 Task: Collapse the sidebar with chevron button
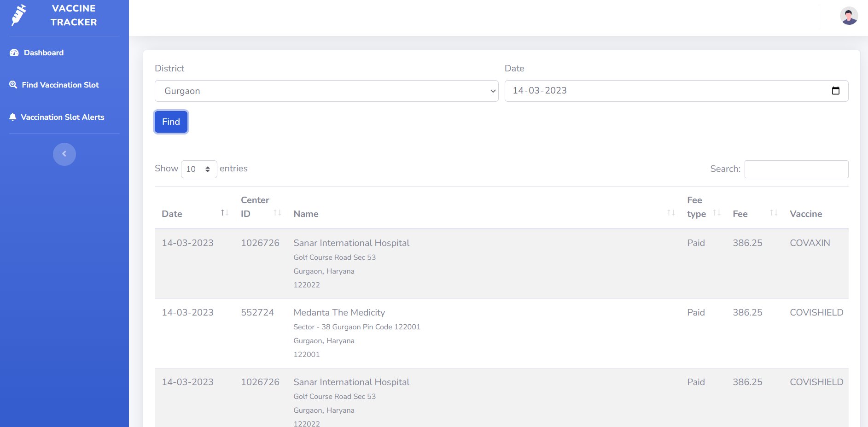tap(64, 154)
